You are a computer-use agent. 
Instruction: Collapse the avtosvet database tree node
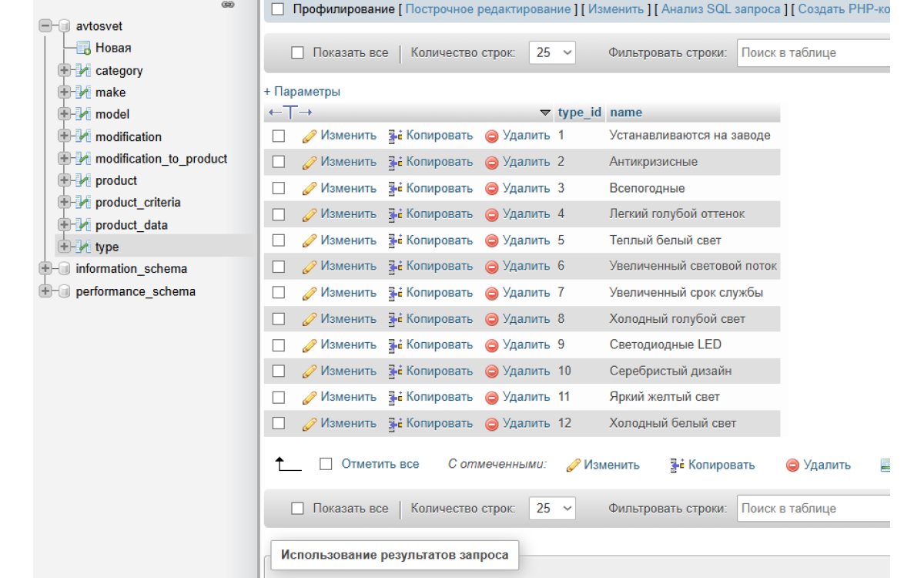[45, 26]
